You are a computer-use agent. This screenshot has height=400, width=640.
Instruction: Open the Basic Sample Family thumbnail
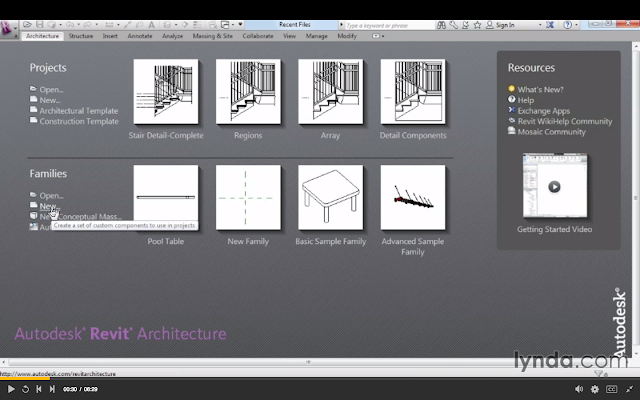(331, 197)
